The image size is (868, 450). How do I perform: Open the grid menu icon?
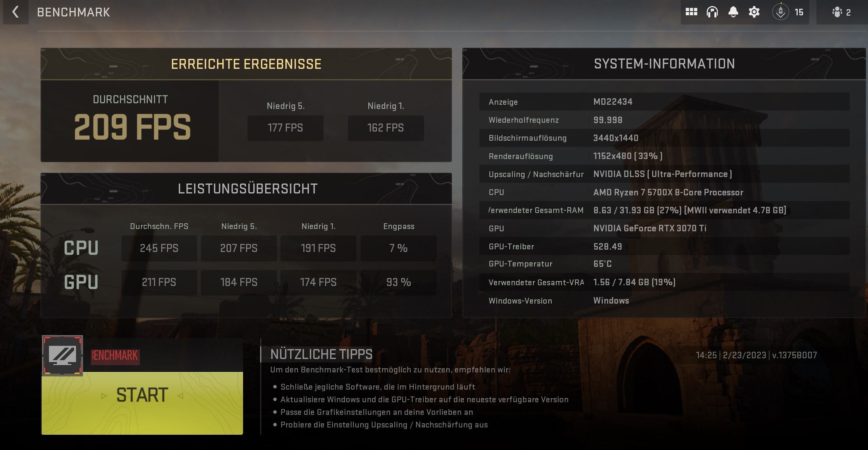click(x=691, y=12)
